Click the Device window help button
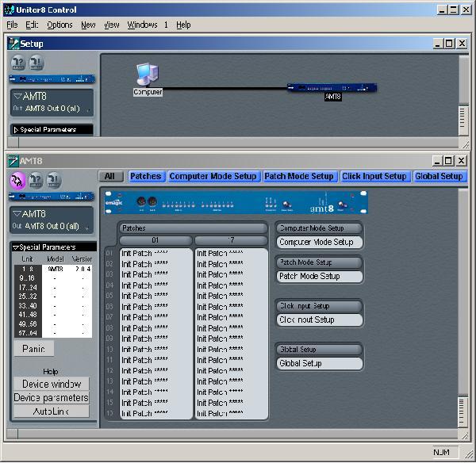 pyautogui.click(x=52, y=384)
